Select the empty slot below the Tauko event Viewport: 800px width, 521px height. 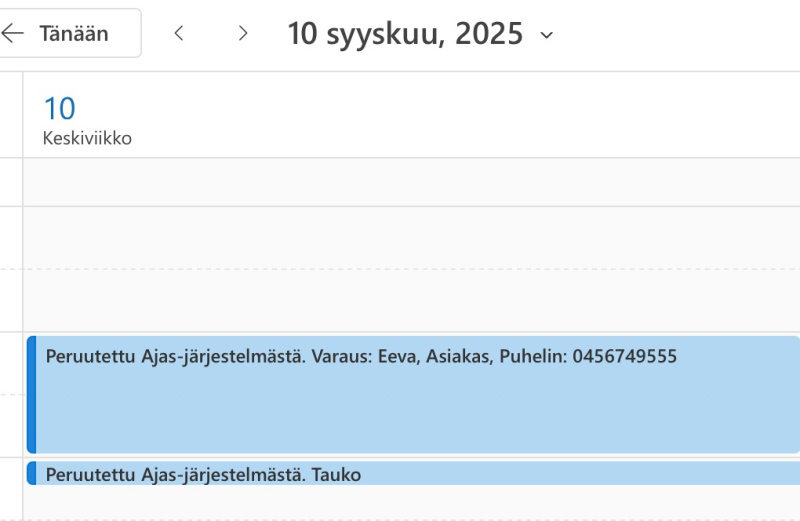[400, 503]
